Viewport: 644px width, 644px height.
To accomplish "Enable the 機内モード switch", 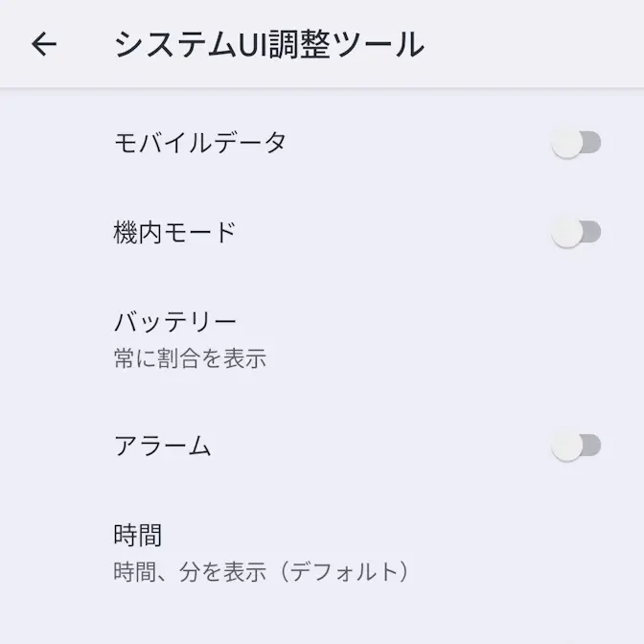I will (x=576, y=232).
